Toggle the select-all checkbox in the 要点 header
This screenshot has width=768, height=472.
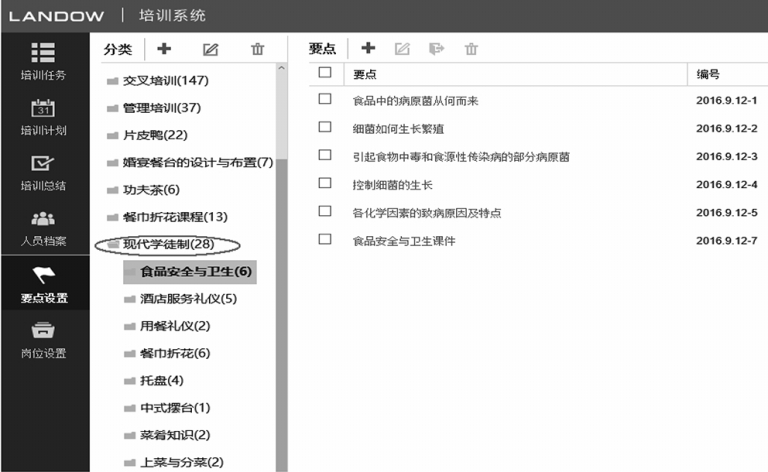324,73
